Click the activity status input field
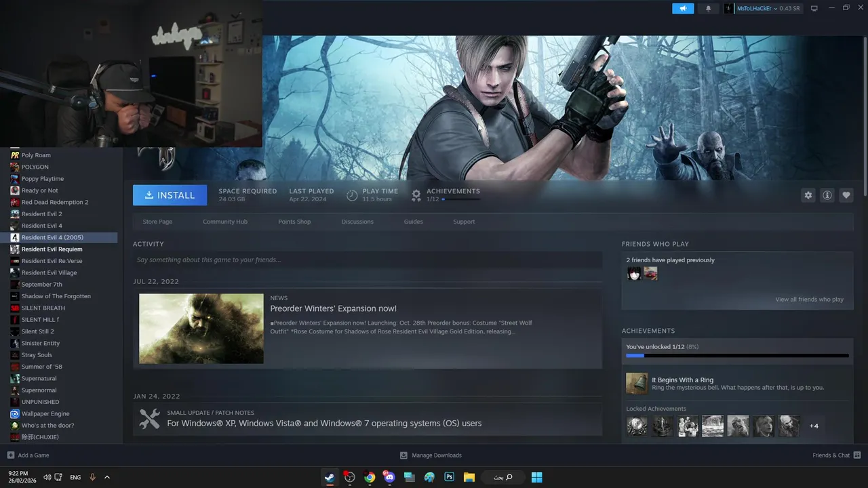The height and width of the screenshot is (488, 868). [368, 260]
